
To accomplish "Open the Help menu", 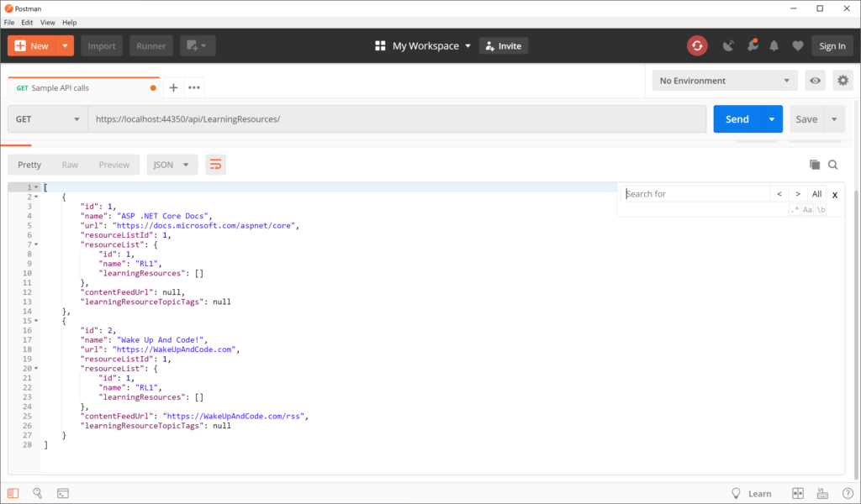I will coord(69,23).
